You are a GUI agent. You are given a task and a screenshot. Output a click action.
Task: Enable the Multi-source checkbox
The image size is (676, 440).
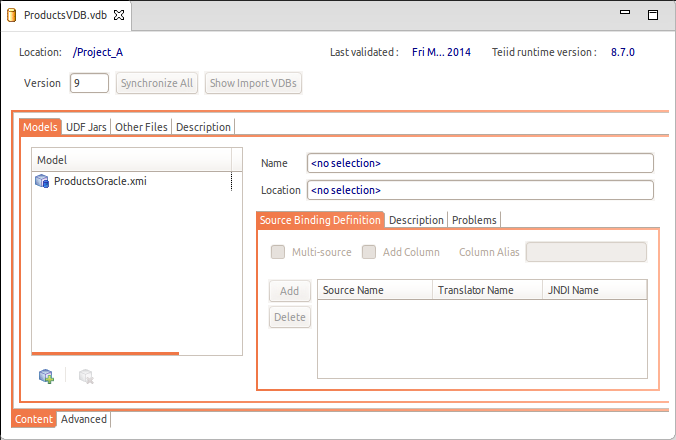pos(277,252)
